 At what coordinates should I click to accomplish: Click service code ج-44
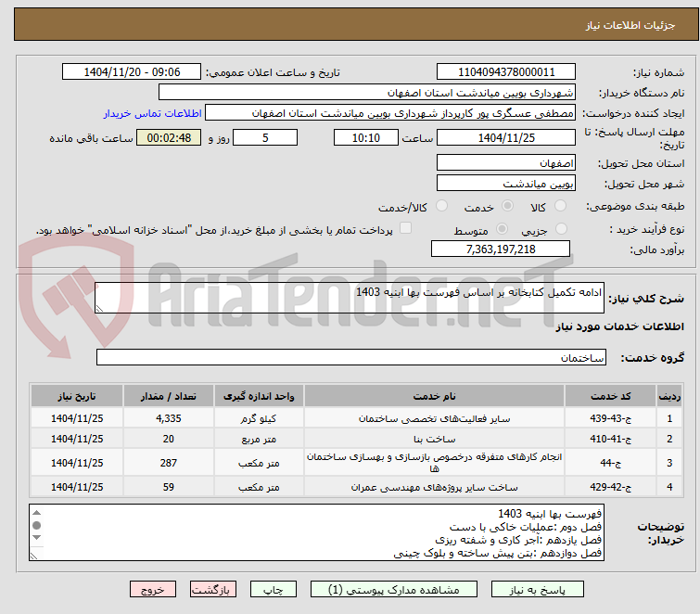[x=610, y=463]
